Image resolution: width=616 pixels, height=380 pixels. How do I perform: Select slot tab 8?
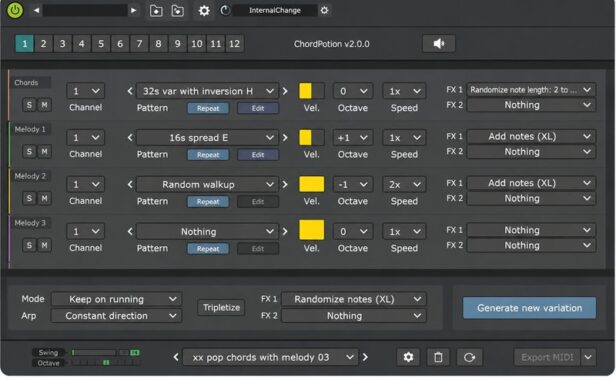(x=158, y=44)
